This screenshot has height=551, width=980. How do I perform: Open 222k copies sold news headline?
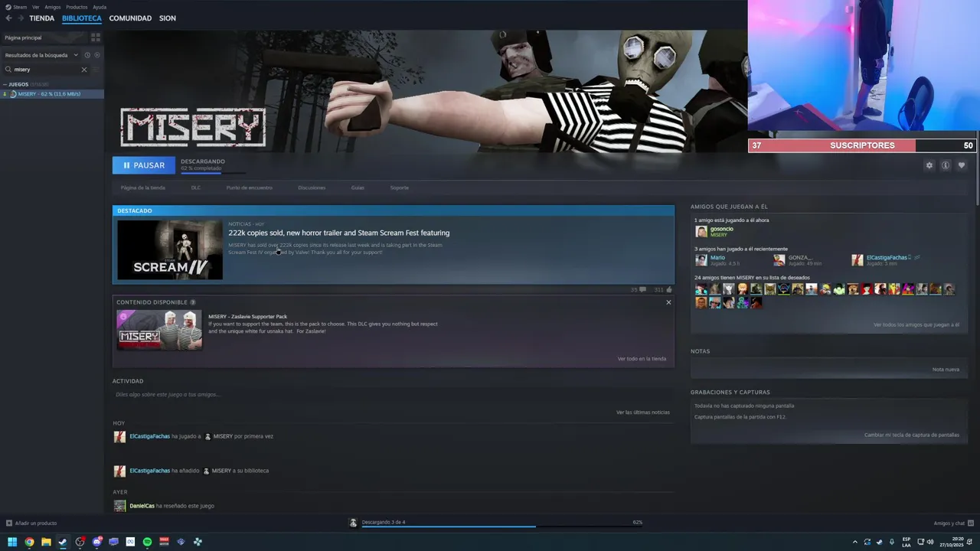(339, 233)
